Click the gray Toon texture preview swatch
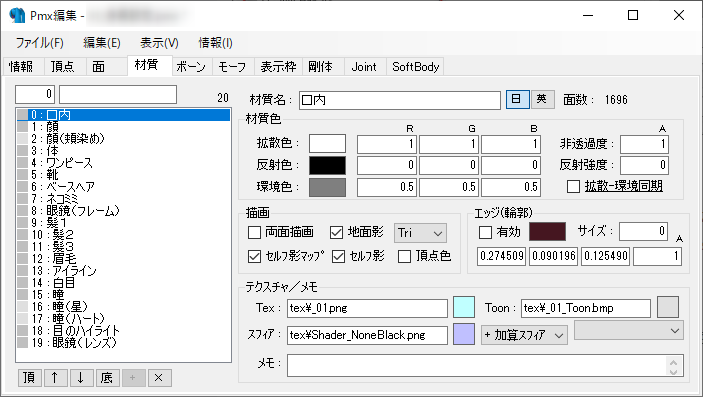Viewport: 703px width, 397px height. (x=668, y=307)
